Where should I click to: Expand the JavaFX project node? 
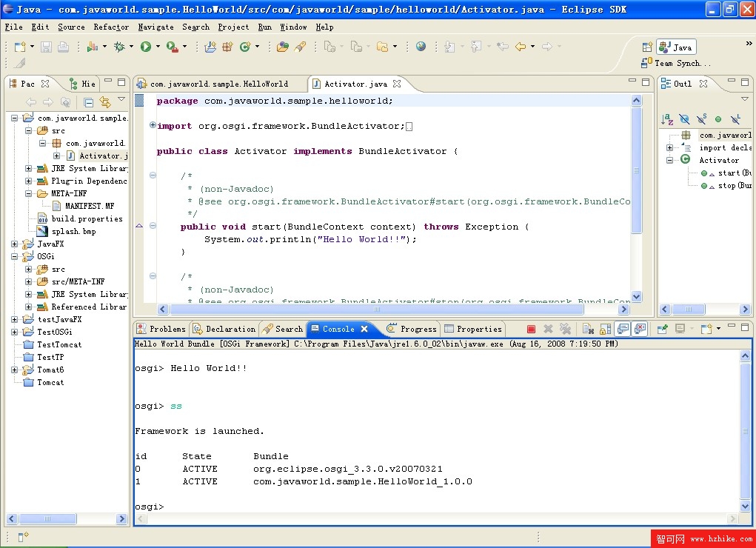tap(15, 244)
